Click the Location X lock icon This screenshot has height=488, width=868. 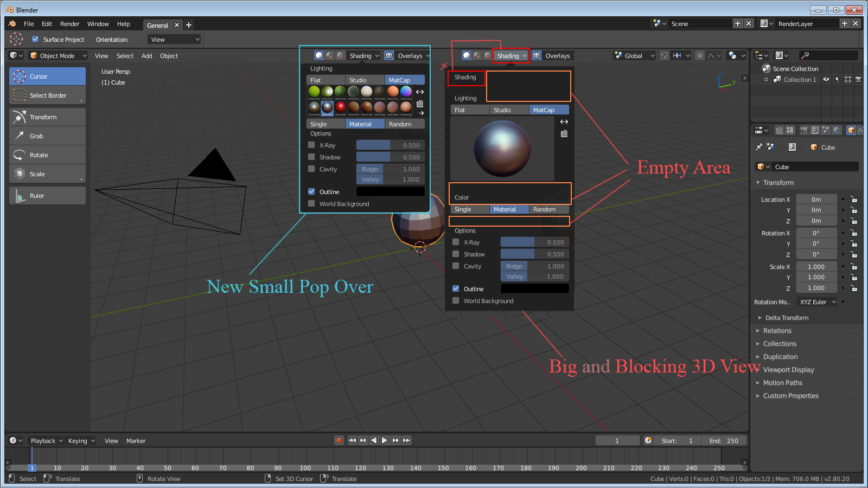click(x=854, y=199)
